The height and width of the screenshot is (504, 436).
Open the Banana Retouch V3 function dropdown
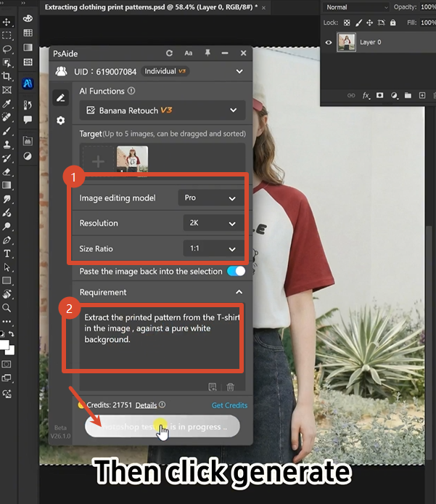[x=163, y=110]
